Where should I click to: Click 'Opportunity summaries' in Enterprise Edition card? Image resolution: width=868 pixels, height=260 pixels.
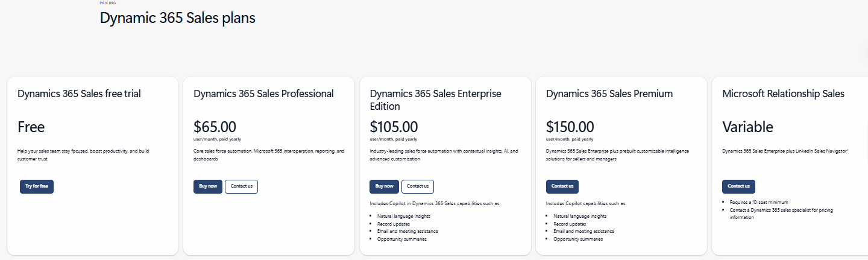coord(402,239)
